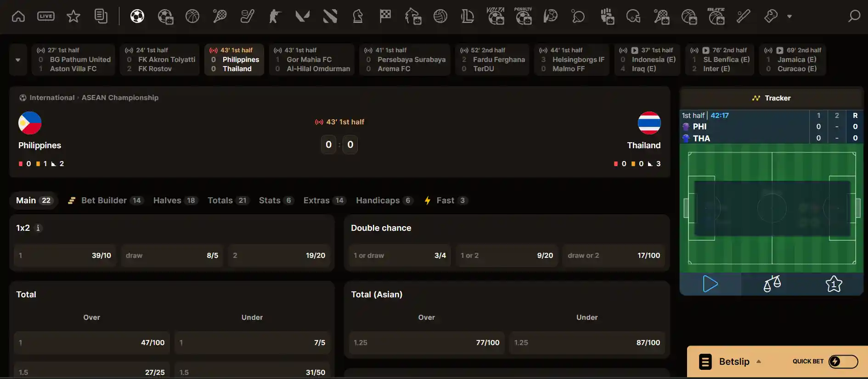Select the Football sport icon
The height and width of the screenshot is (379, 868).
point(137,17)
